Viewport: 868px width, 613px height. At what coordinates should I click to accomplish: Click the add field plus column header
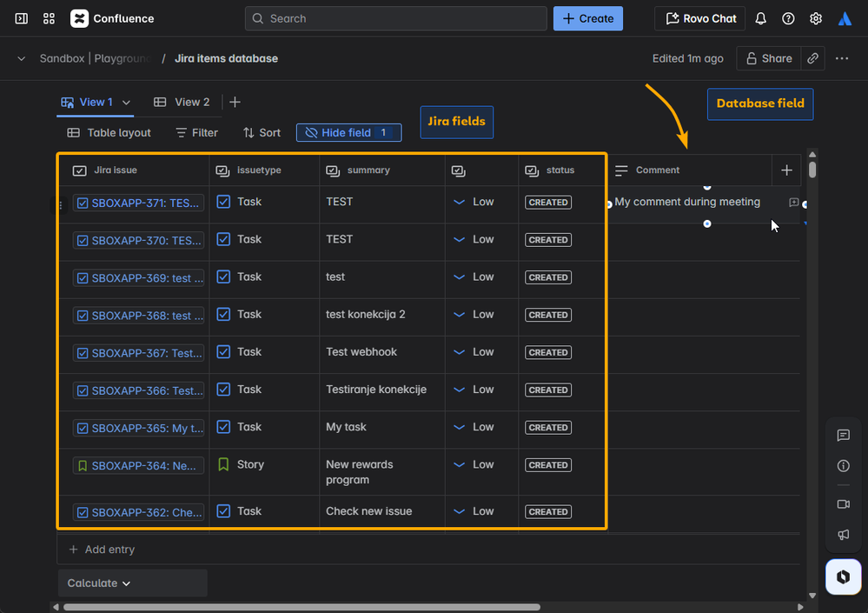pyautogui.click(x=786, y=170)
